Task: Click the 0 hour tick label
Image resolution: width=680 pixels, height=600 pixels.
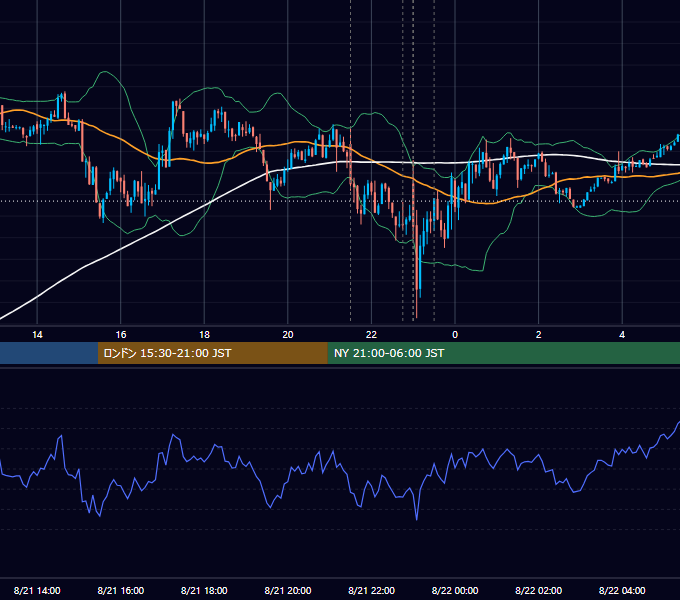Action: click(455, 335)
